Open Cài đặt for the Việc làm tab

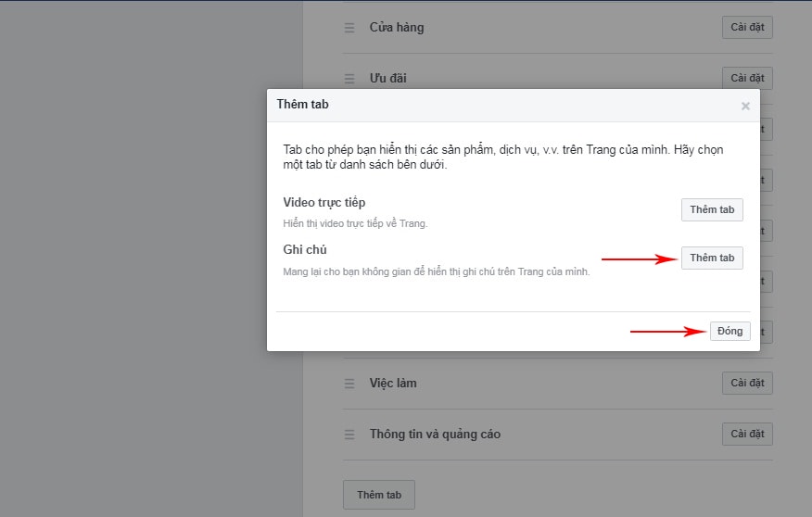coord(746,383)
